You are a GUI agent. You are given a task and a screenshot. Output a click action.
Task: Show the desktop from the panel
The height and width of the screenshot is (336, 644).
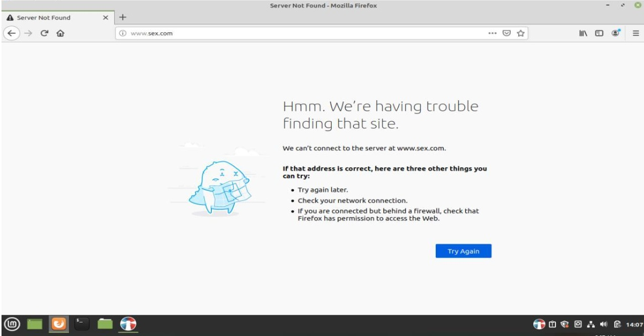tap(36, 324)
